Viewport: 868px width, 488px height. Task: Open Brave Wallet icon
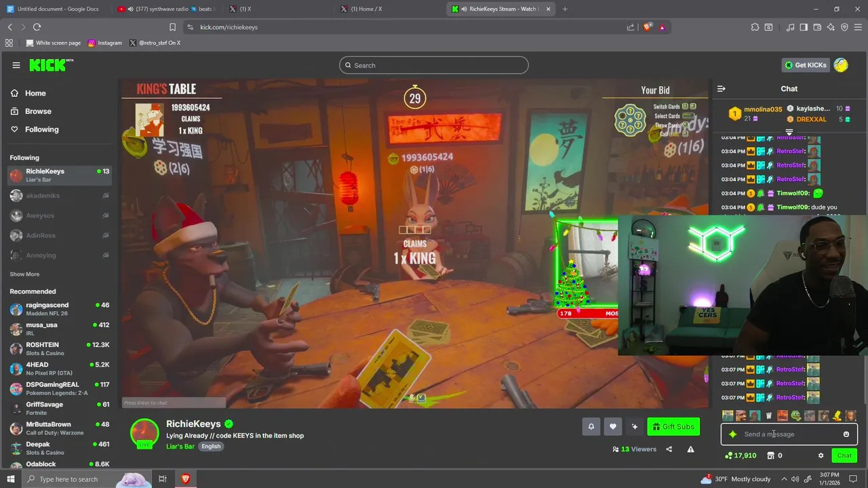click(x=817, y=27)
